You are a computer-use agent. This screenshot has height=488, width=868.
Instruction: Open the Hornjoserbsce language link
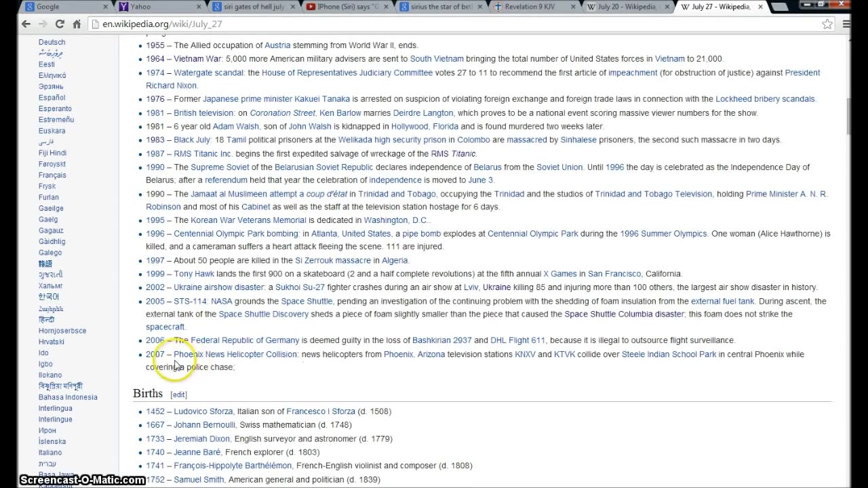click(x=62, y=331)
